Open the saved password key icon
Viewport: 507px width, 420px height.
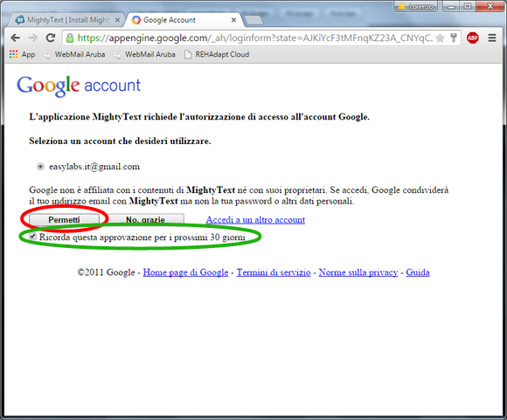coord(454,38)
